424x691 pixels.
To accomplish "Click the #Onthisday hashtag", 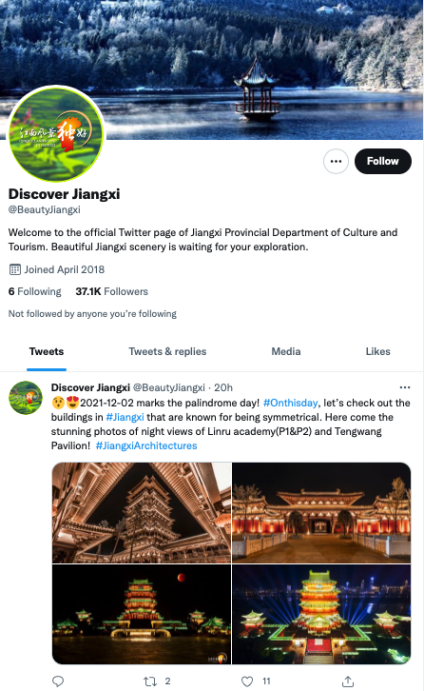I will 290,403.
